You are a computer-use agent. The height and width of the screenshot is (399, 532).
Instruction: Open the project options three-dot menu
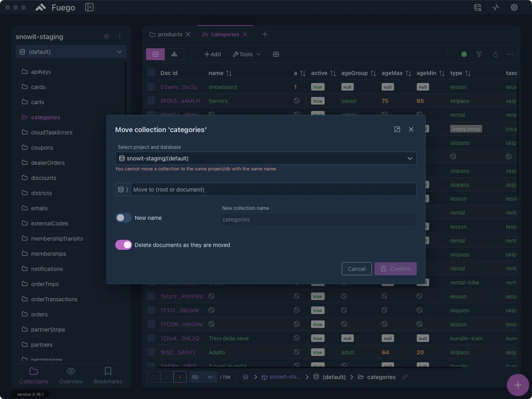(x=120, y=37)
